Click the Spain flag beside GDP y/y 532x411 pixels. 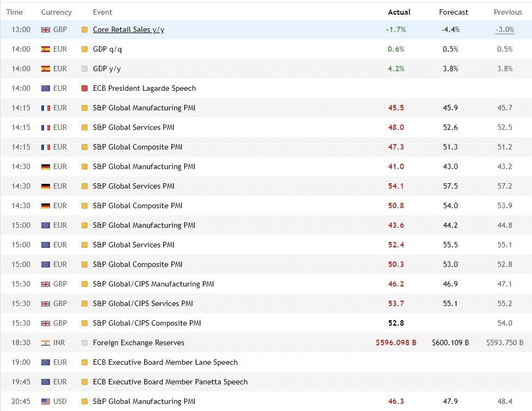click(46, 69)
